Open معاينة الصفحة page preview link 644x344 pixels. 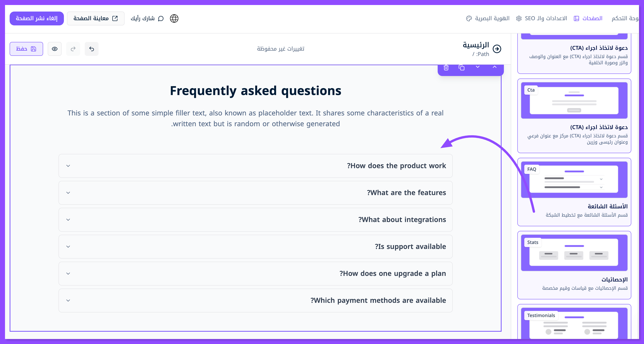[x=95, y=18]
